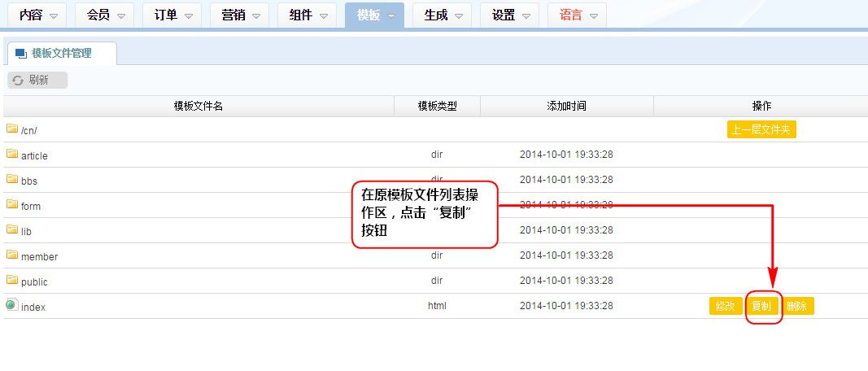Expand the 会员 menu dropdown arrow
868x371 pixels.
pos(121,16)
